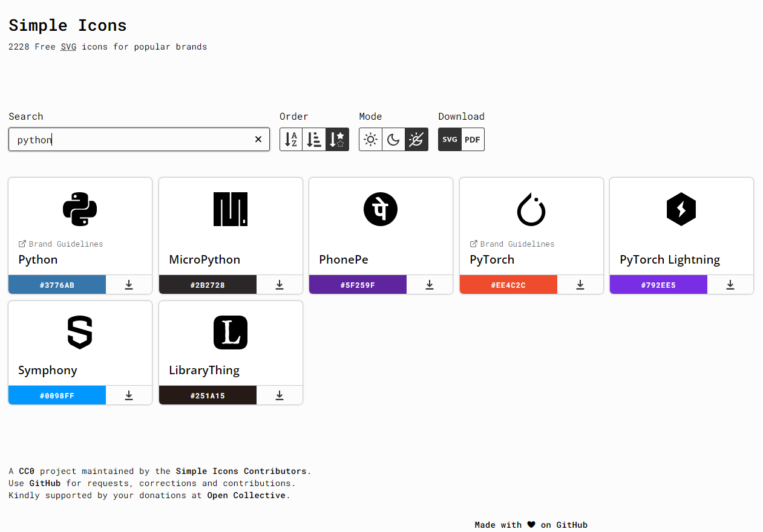Copy PyTorch Lightning color #792EE5
Viewport: 763px width, 532px height.
tap(658, 285)
